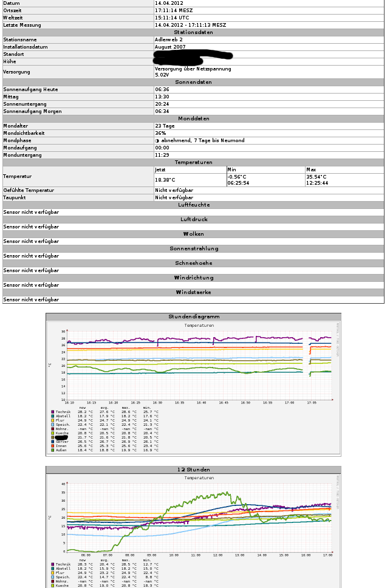Click dark-red Wohnz. swatch in Stundendiagramm legend
Image resolution: width=390 pixels, height=588 pixels.
(52, 429)
